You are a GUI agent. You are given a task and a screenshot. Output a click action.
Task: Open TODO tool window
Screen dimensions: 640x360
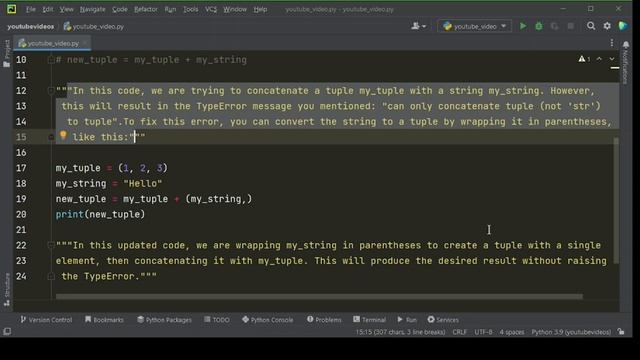[217, 320]
